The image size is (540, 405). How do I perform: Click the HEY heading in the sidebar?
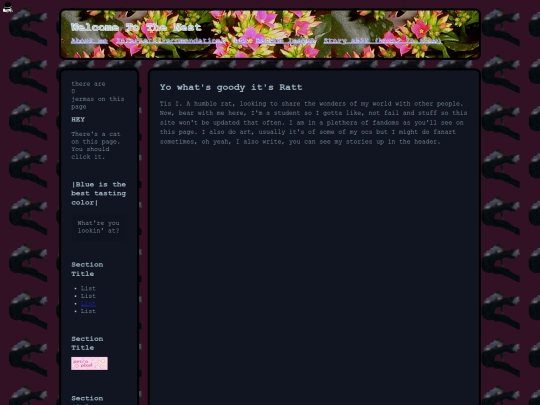pyautogui.click(x=78, y=120)
